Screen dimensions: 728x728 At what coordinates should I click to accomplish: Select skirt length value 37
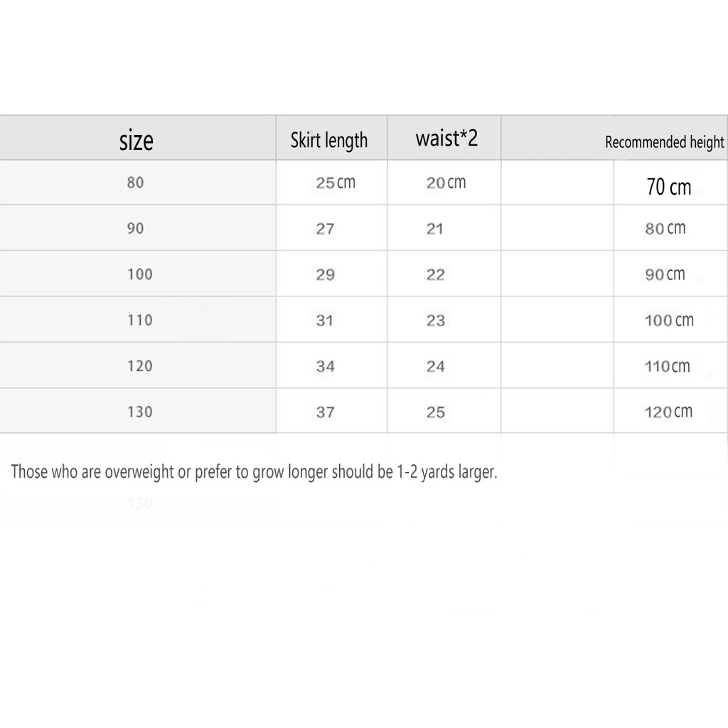coord(326,412)
